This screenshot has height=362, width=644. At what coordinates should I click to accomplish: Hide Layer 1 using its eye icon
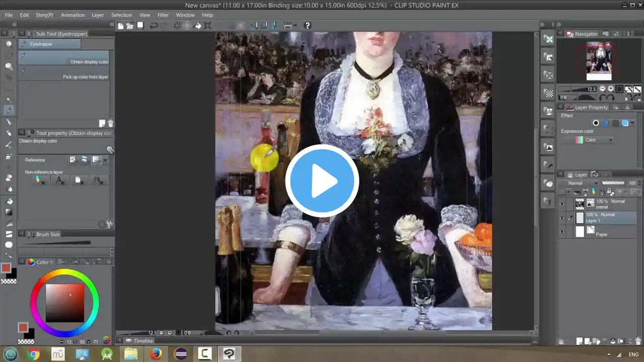point(561,218)
